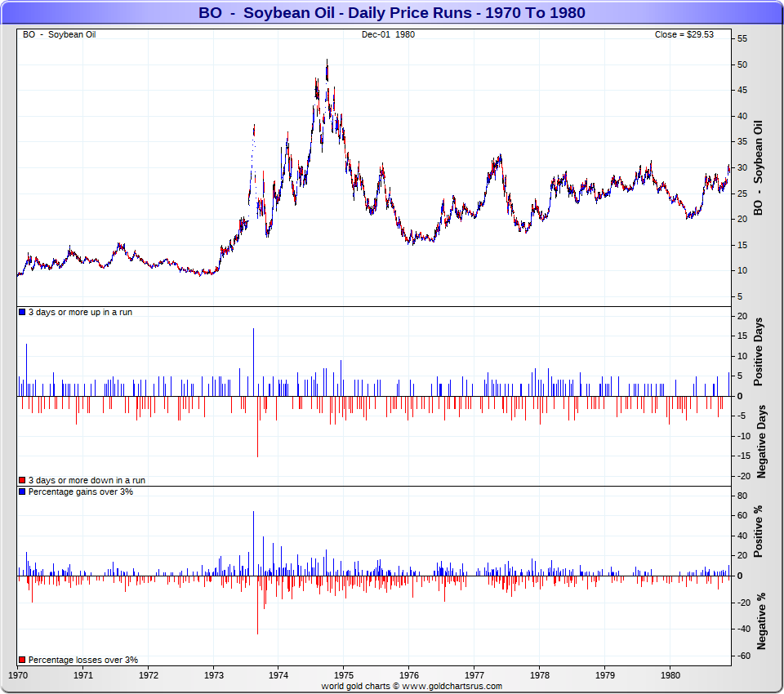This screenshot has height=694, width=784.
Task: Open the www.goldchartsrus.com link in the footer
Action: [x=452, y=686]
